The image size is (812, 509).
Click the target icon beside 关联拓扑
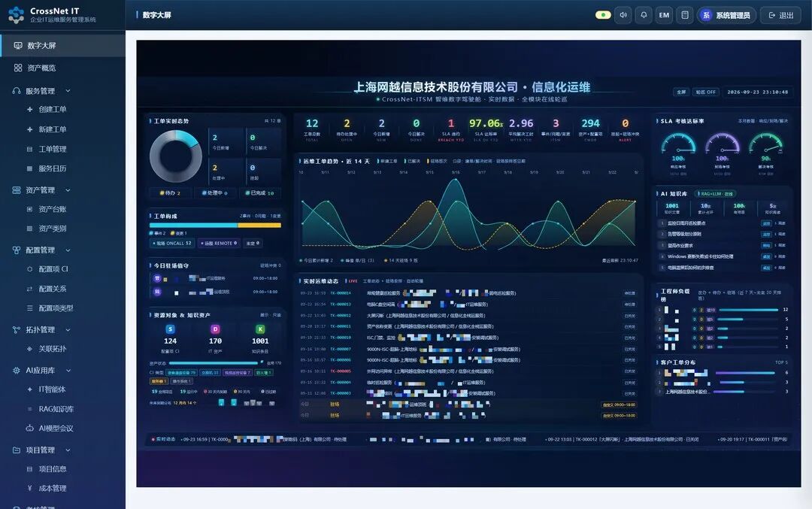click(29, 349)
